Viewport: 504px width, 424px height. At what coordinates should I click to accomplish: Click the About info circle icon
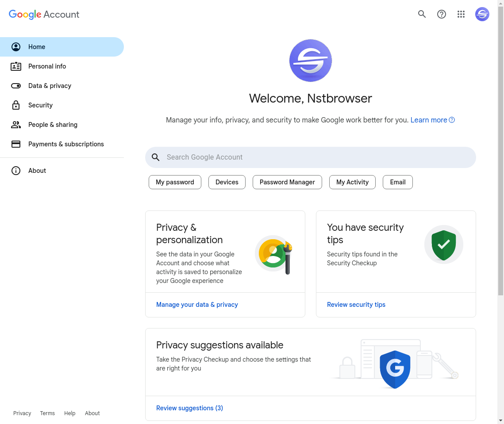click(16, 171)
